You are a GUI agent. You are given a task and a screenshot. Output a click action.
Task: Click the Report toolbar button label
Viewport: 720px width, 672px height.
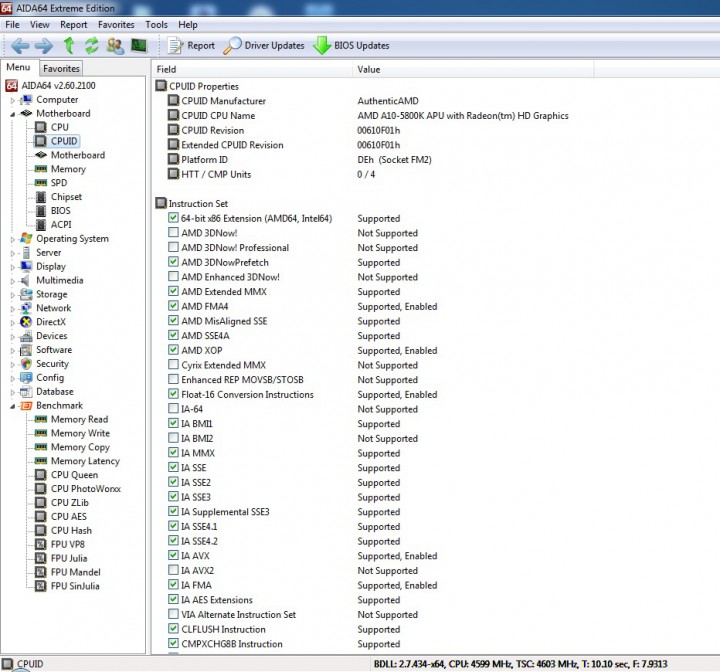coord(201,45)
